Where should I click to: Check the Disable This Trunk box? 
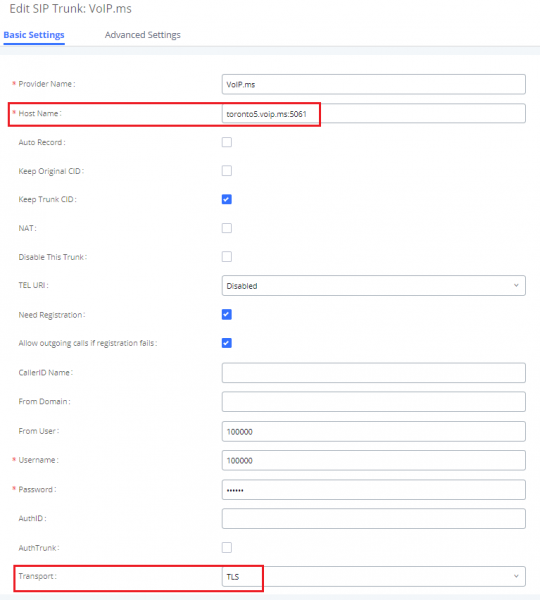[x=227, y=256]
